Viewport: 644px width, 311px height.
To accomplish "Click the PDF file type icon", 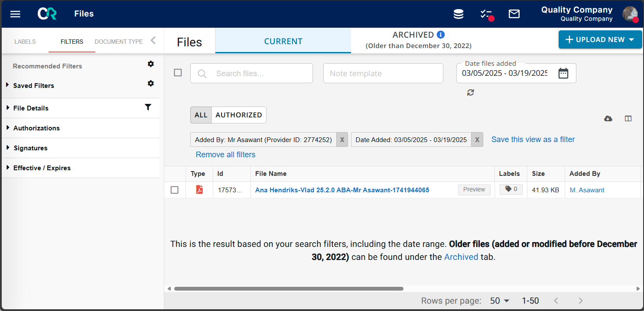I will coord(199,189).
